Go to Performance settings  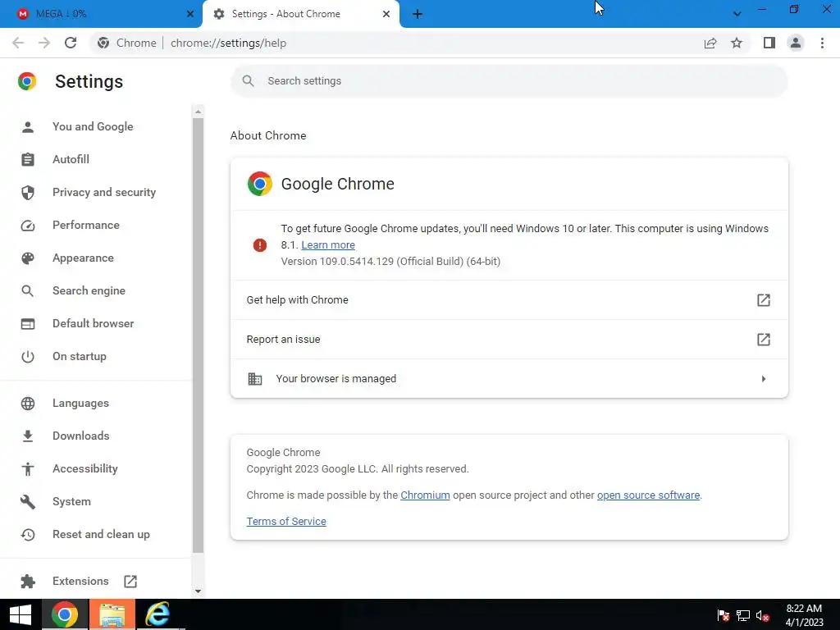[x=85, y=225]
